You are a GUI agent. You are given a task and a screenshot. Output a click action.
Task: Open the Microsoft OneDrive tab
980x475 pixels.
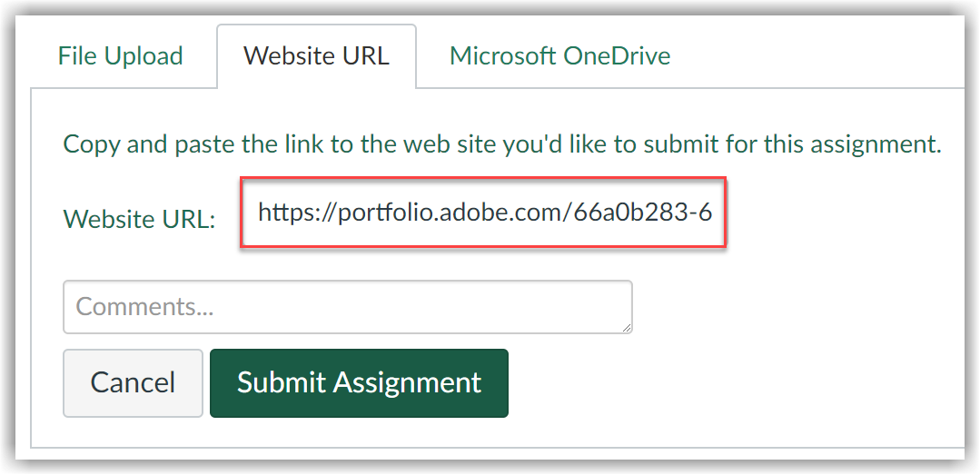click(559, 55)
